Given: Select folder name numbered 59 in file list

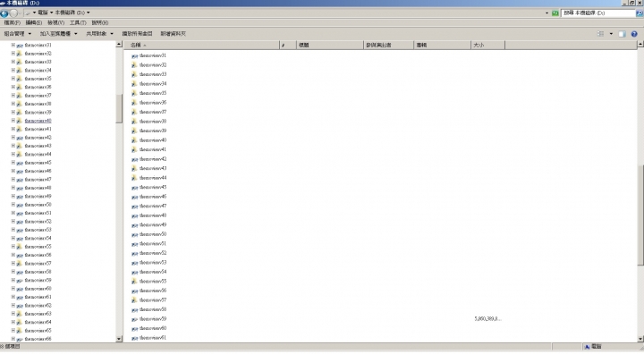Looking at the screenshot, I should point(153,319).
